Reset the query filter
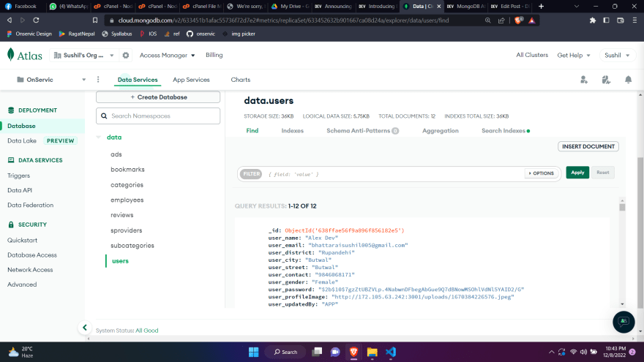The image size is (644, 362). point(602,173)
